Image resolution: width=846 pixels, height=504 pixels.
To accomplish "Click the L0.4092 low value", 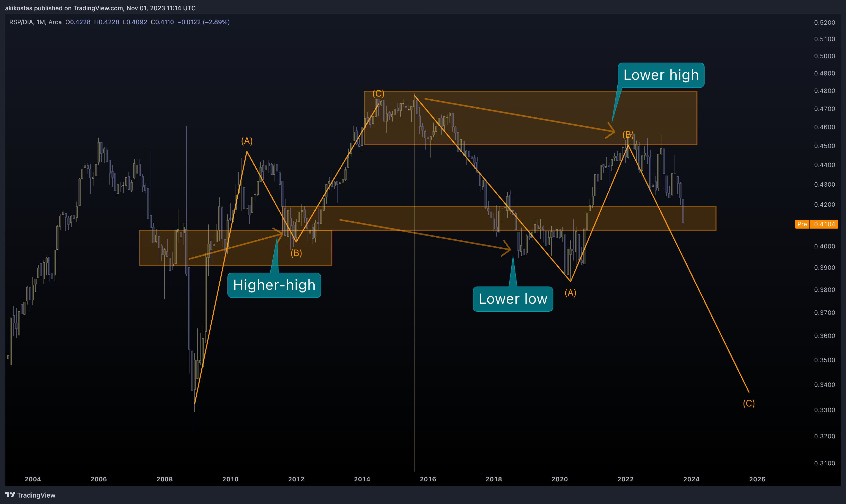I will pyautogui.click(x=135, y=22).
